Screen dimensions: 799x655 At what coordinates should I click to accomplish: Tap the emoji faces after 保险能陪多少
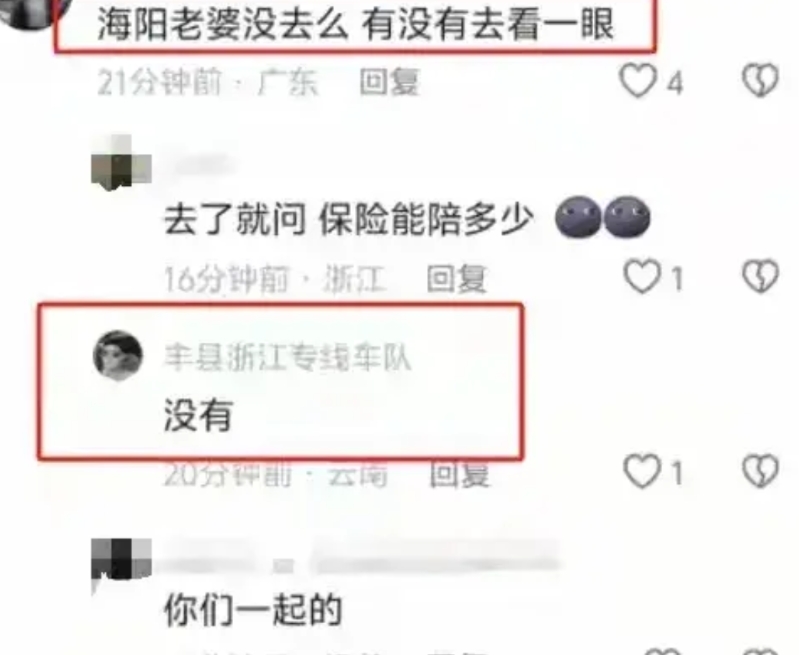coord(603,217)
